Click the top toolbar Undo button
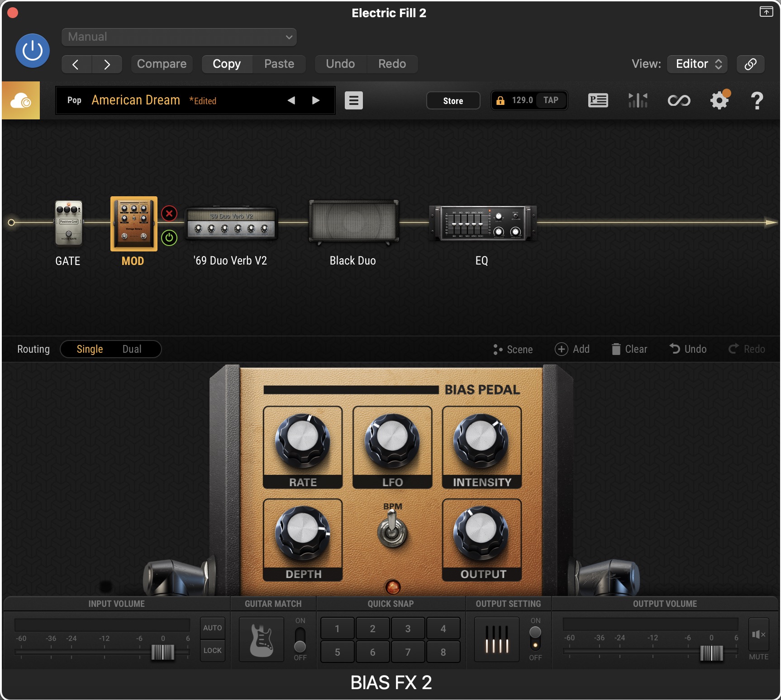Viewport: 781px width, 700px height. [x=340, y=64]
